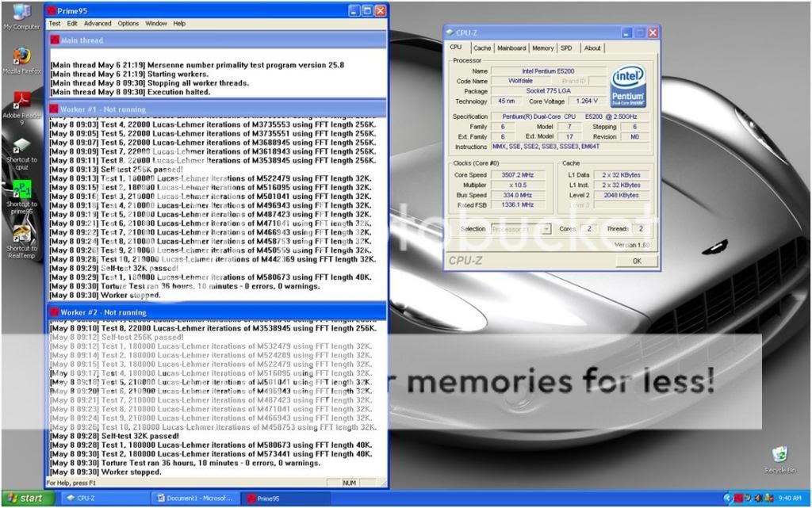Click the Core Voltage value 1.264 V

[x=588, y=101]
